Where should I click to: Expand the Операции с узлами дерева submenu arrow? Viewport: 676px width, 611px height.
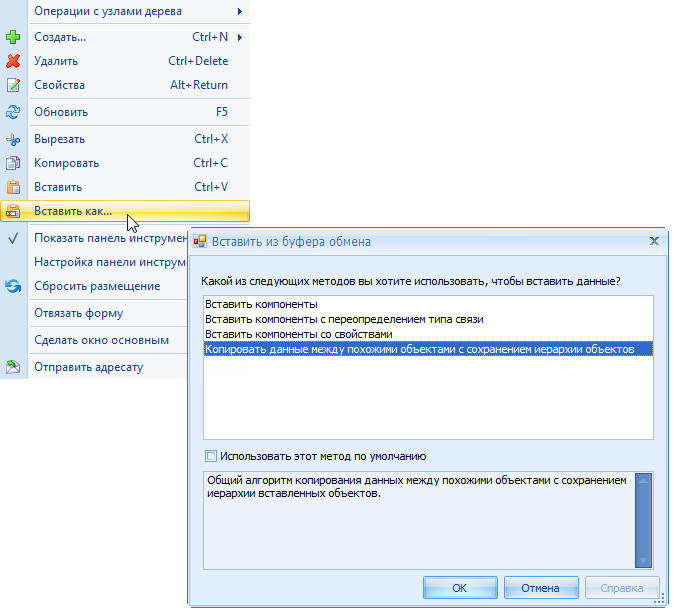240,12
